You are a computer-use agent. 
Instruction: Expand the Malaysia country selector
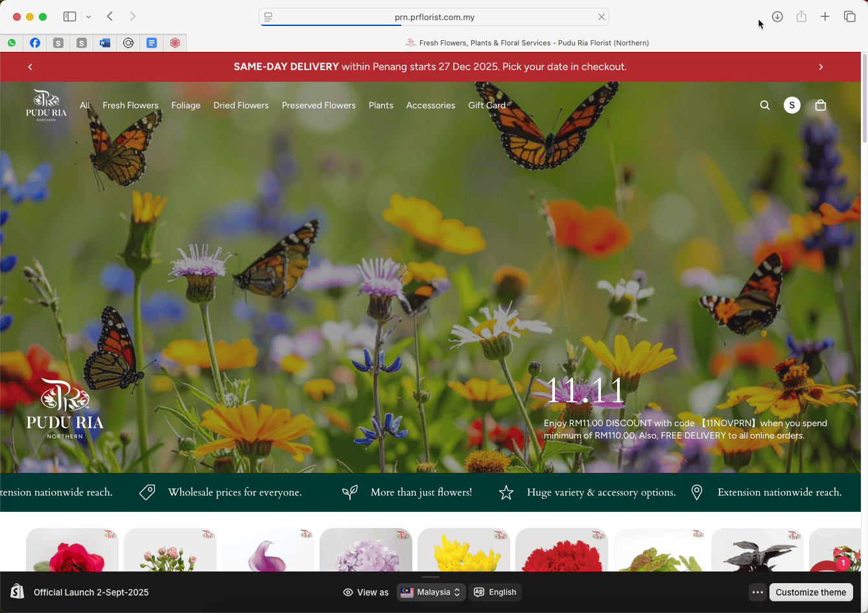tap(431, 592)
